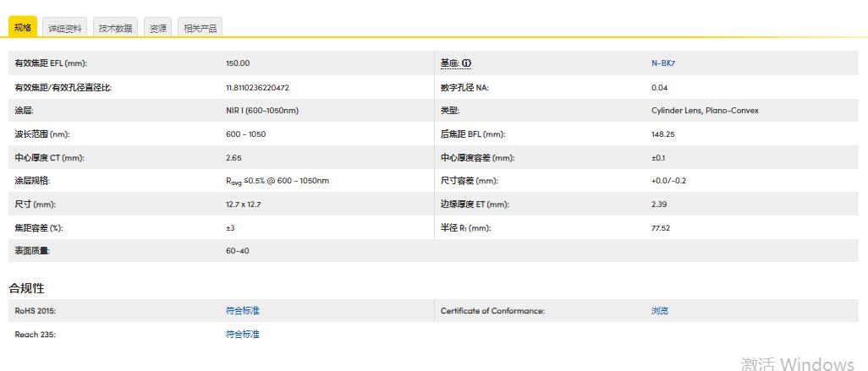The image size is (868, 371).
Task: Click the 11.8110236220472 ratio value
Action: [x=257, y=87]
